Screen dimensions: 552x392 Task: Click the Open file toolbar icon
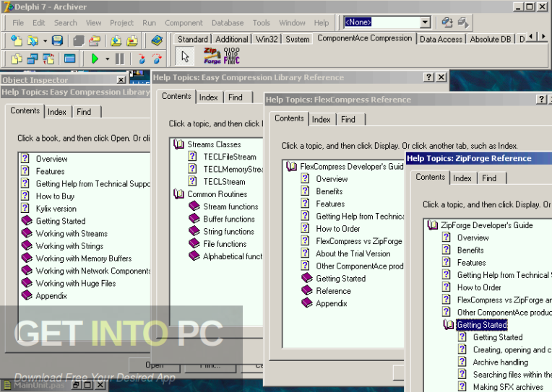coord(32,41)
